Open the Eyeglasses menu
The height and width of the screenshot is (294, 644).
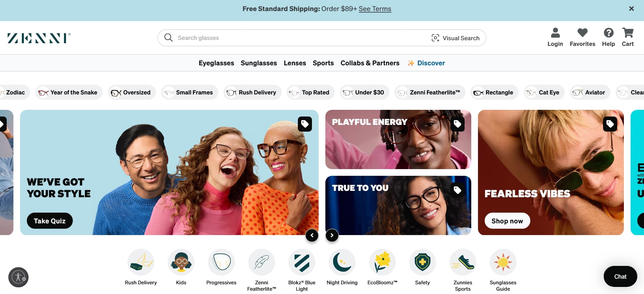[216, 63]
